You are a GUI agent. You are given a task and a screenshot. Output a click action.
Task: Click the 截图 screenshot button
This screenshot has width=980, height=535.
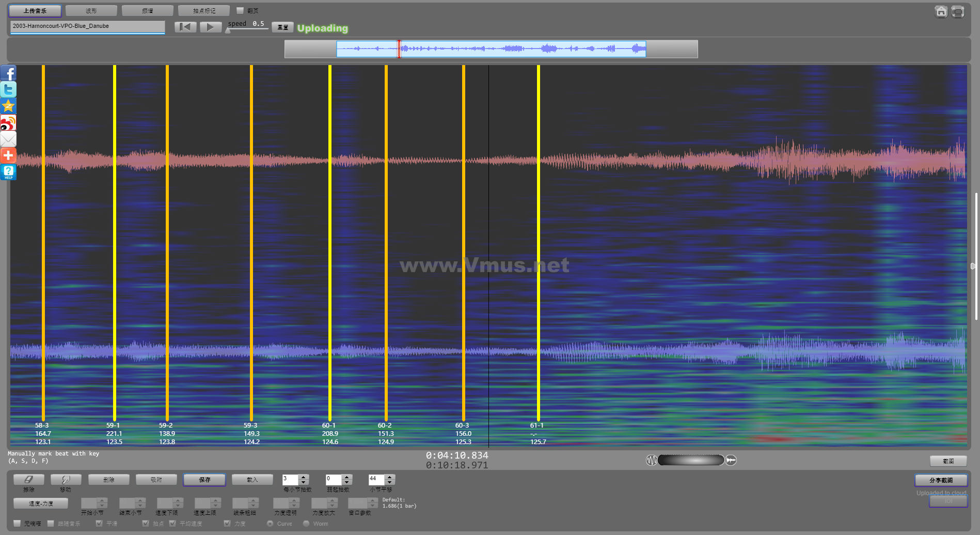coord(949,461)
